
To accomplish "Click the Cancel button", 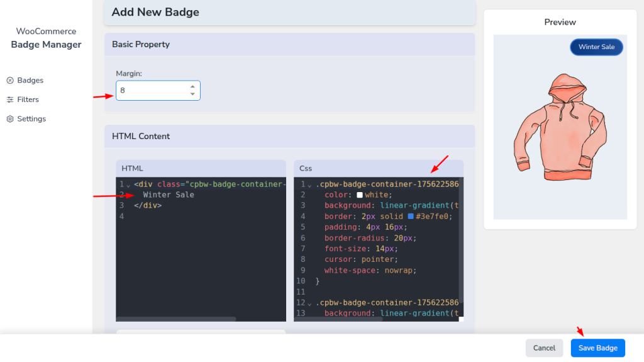I will (x=544, y=348).
